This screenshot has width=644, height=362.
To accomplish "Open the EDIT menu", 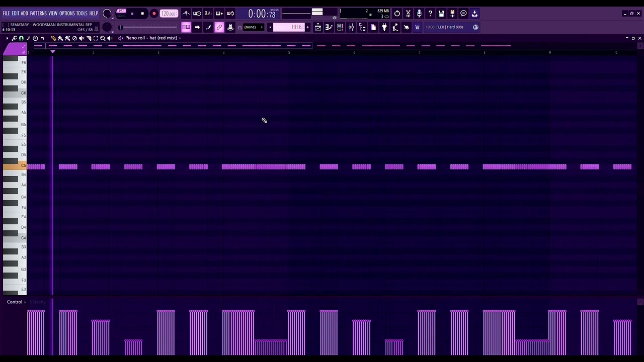I will [16, 14].
